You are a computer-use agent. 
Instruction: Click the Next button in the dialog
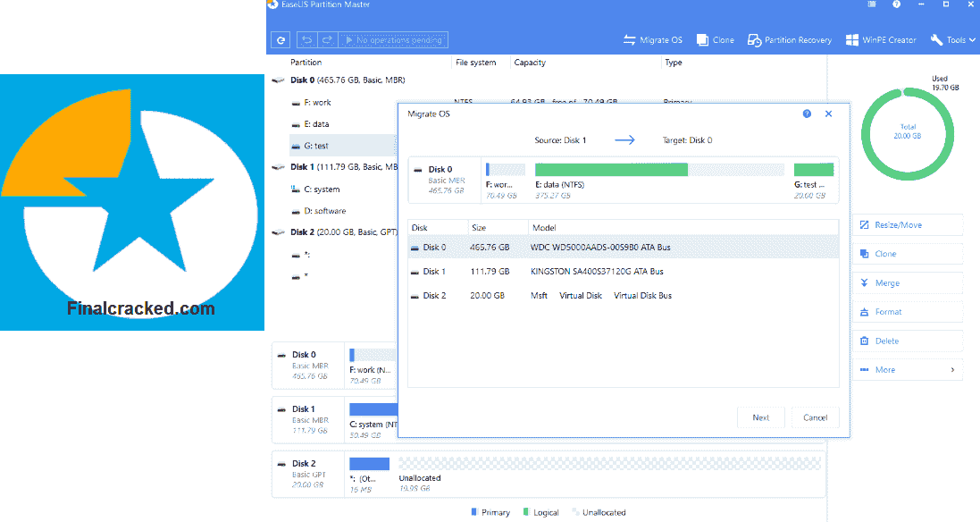click(760, 417)
